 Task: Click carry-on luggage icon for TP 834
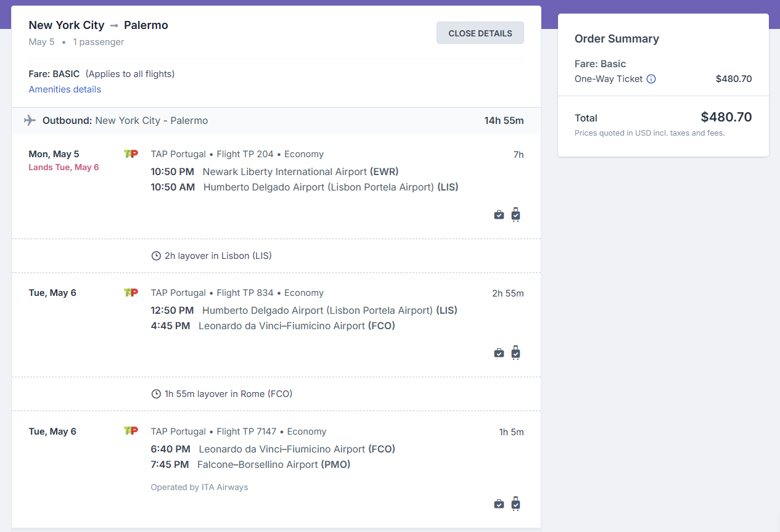pyautogui.click(x=516, y=353)
